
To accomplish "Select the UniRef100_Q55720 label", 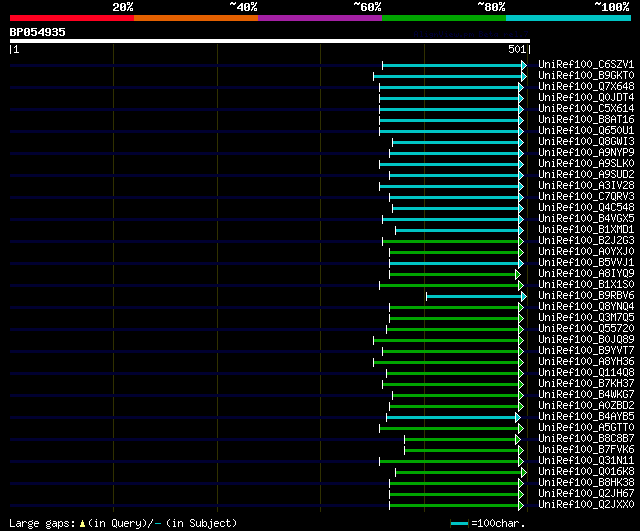I will [586, 329].
